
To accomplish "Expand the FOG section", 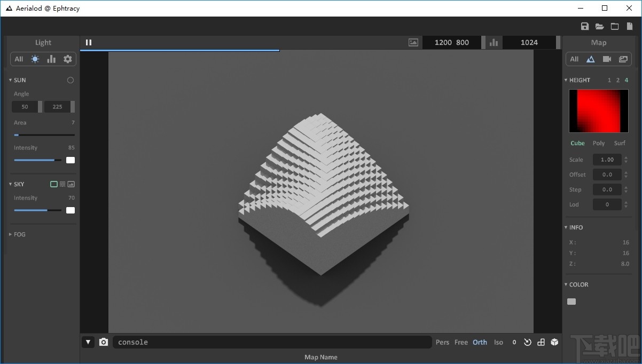I will click(11, 234).
